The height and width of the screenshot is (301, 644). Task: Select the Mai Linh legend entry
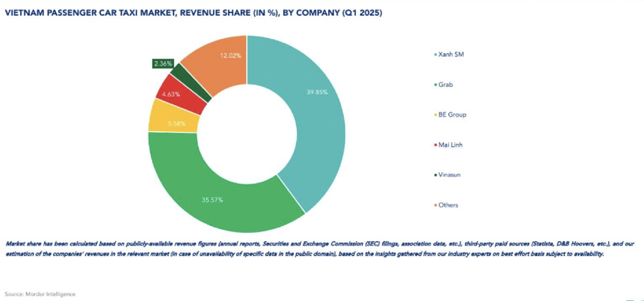(x=447, y=145)
